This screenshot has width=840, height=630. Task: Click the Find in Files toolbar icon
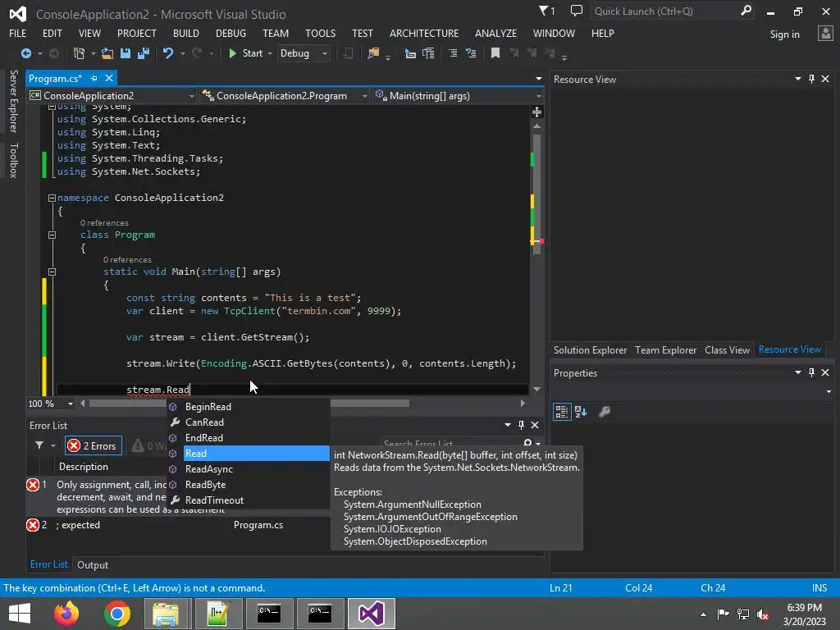coord(373,53)
